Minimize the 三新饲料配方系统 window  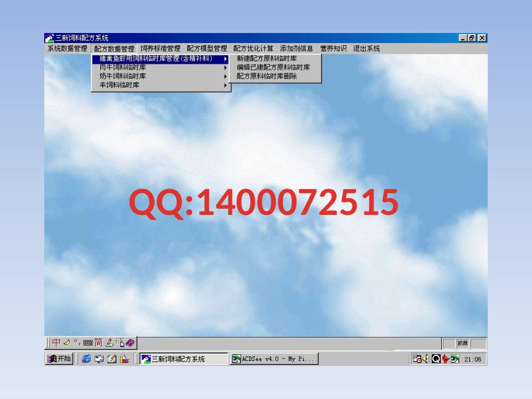[463, 38]
